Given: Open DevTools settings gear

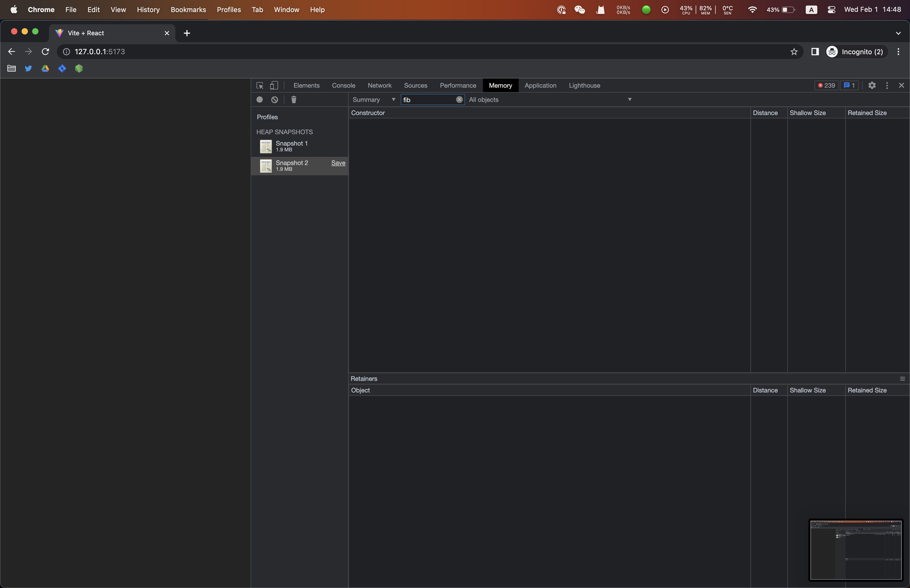Looking at the screenshot, I should [x=872, y=85].
